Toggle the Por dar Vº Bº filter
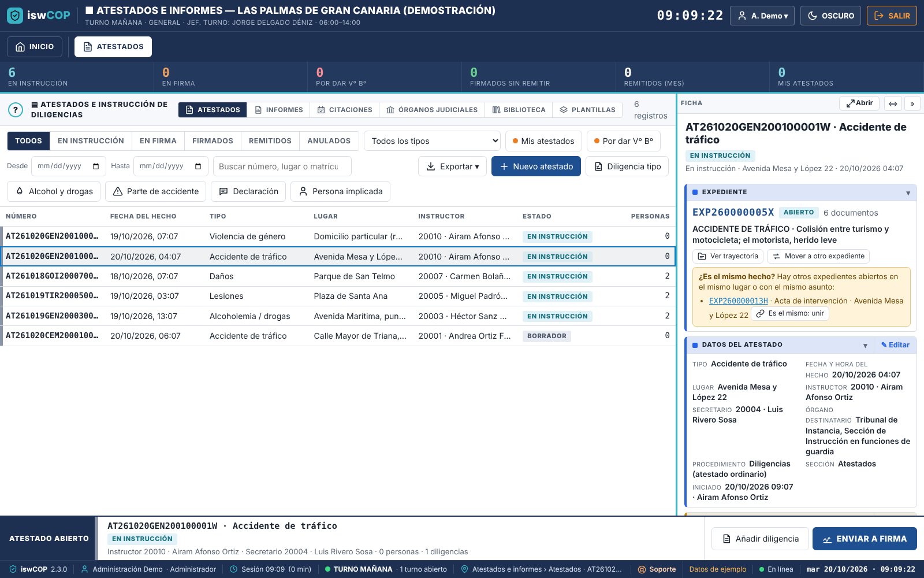The height and width of the screenshot is (578, 924). (624, 141)
